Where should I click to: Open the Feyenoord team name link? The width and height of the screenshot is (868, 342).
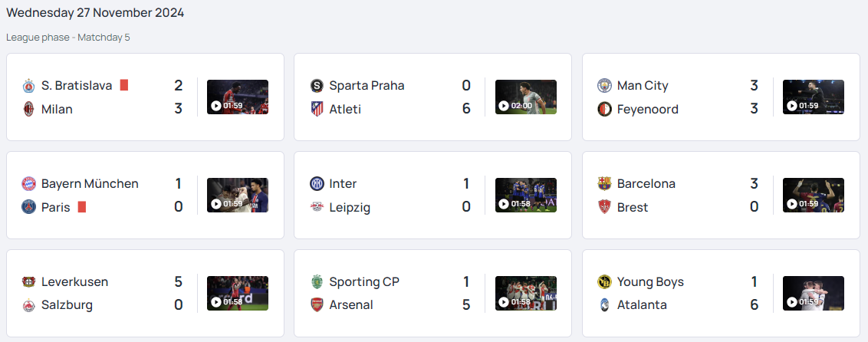click(x=648, y=109)
